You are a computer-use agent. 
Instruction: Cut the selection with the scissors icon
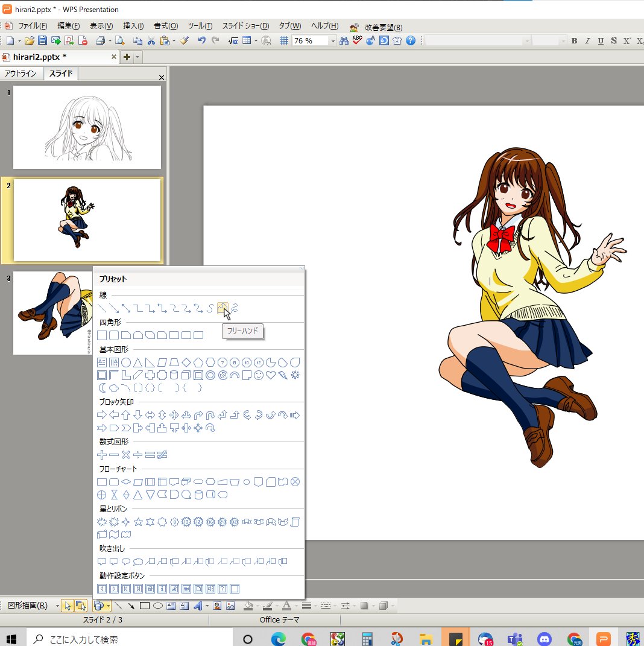[151, 40]
